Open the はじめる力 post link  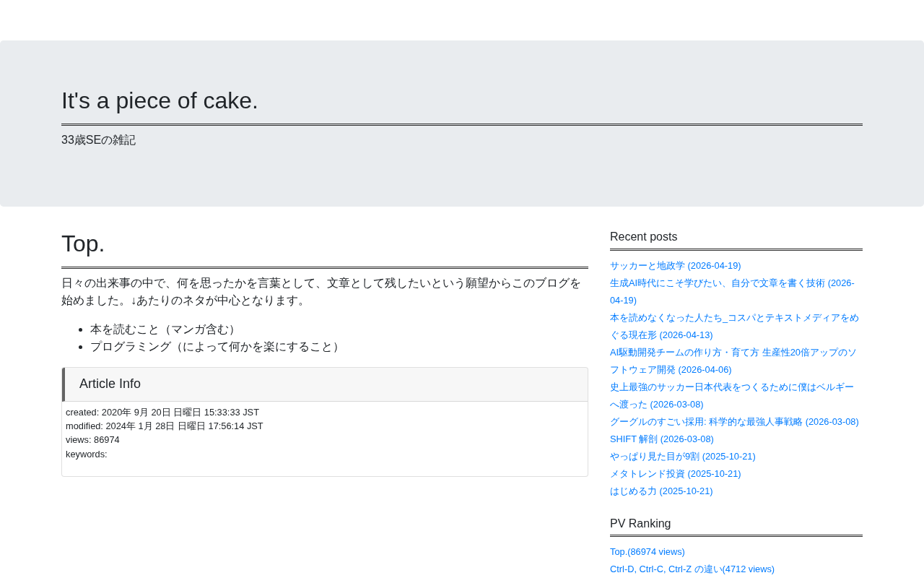point(661,491)
